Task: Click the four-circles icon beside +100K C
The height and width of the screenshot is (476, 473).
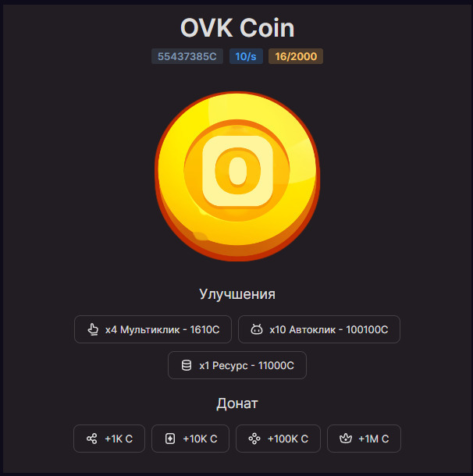Action: click(x=254, y=439)
